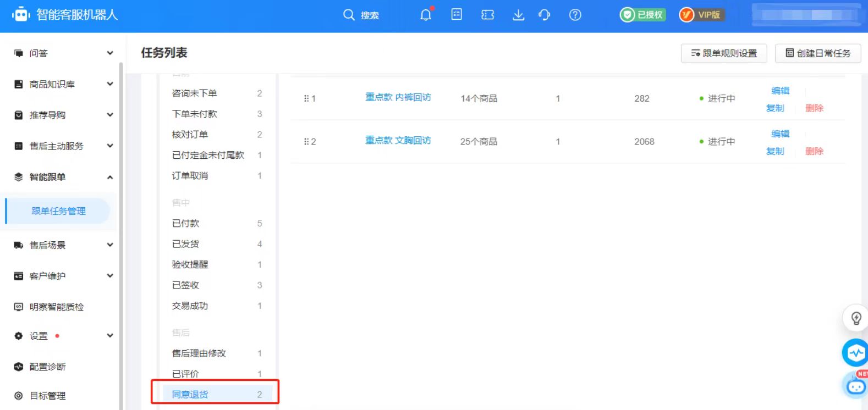The width and height of the screenshot is (868, 410).
Task: Click the 问答 chat icon in sidebar
Action: [19, 53]
